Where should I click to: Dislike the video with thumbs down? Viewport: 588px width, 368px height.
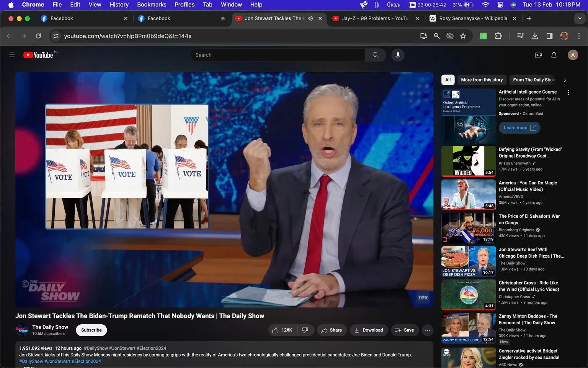[x=305, y=330]
